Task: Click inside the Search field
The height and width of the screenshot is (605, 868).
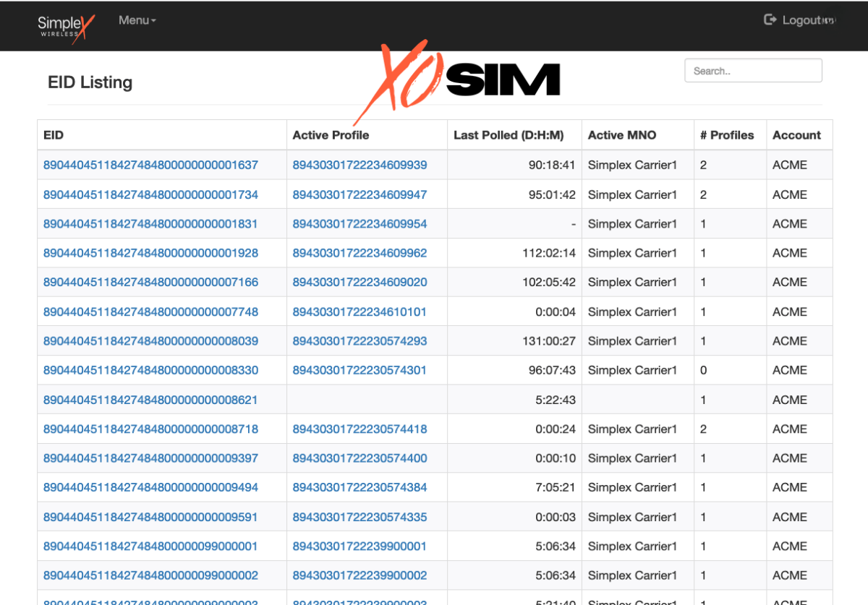Action: pyautogui.click(x=753, y=70)
